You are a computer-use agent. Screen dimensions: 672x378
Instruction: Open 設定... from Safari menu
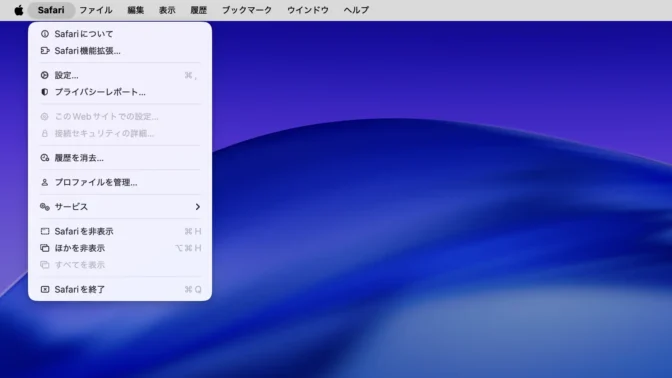[120, 75]
